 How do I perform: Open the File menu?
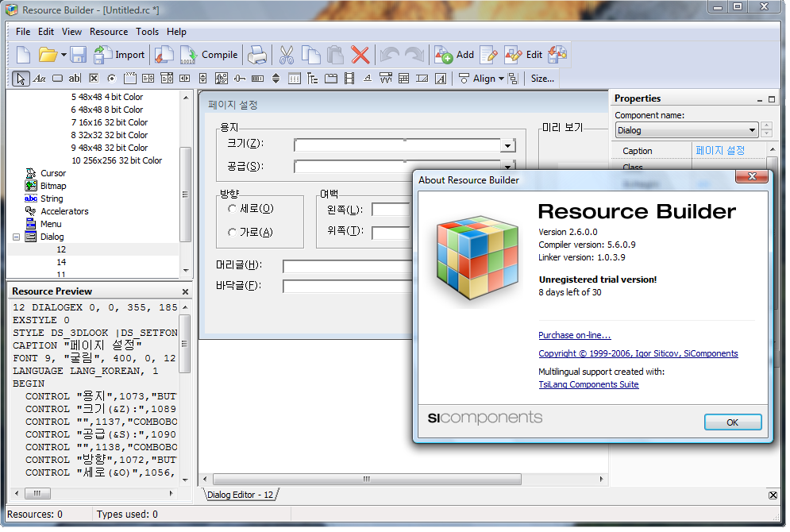pos(23,32)
